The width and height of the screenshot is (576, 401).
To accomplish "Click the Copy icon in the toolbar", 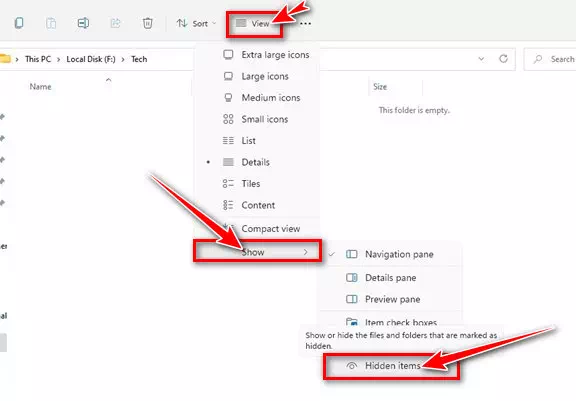I will pyautogui.click(x=19, y=23).
